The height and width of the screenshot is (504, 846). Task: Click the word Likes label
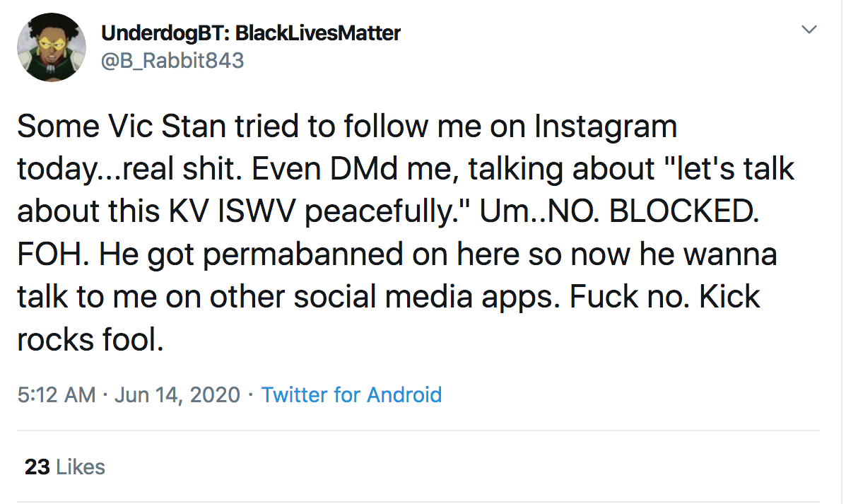[81, 467]
